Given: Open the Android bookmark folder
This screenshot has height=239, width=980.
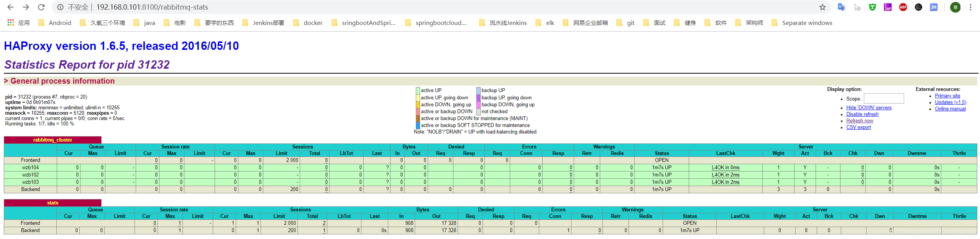Looking at the screenshot, I should [x=55, y=23].
